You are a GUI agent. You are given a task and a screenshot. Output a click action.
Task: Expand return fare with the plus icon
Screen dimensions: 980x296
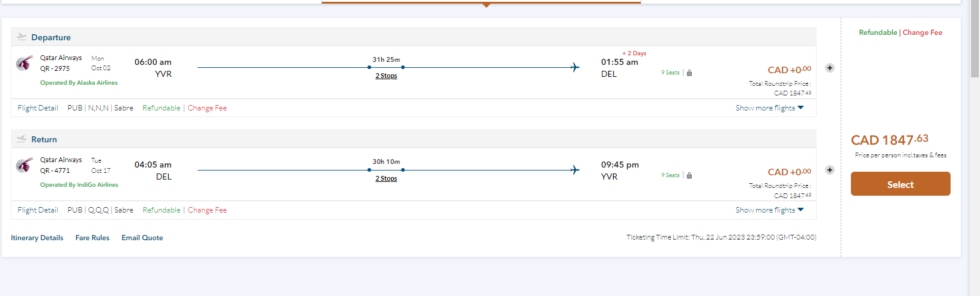coord(829,170)
